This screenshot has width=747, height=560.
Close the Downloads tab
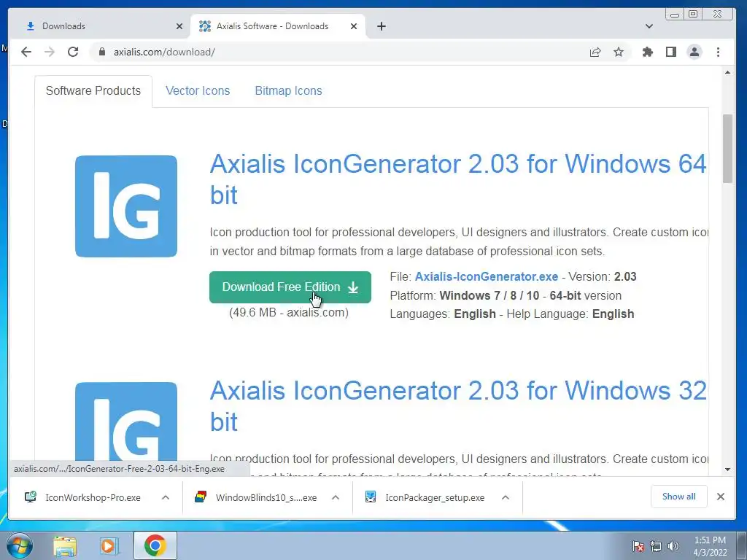pyautogui.click(x=179, y=26)
